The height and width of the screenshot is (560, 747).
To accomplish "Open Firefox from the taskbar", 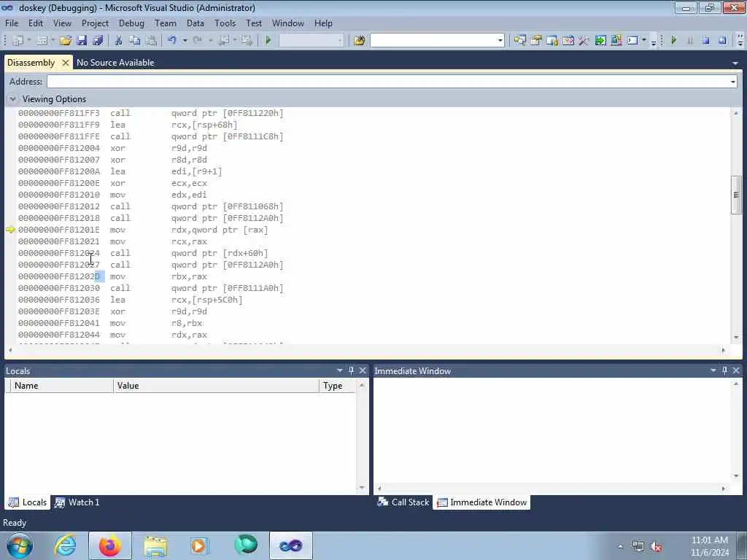I will (x=110, y=545).
